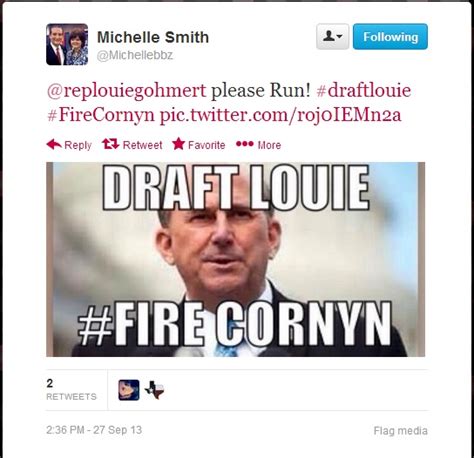Open Michelle Smith's profile avatar

point(67,44)
